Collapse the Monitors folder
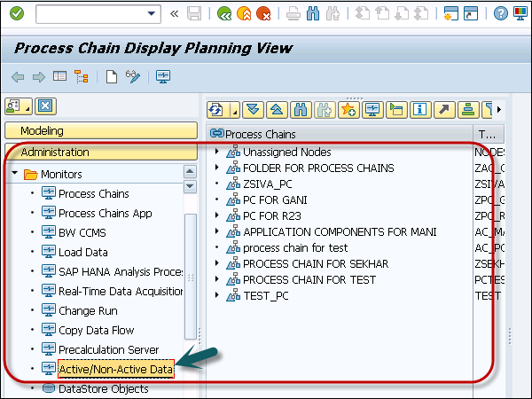The height and width of the screenshot is (399, 532). click(14, 173)
